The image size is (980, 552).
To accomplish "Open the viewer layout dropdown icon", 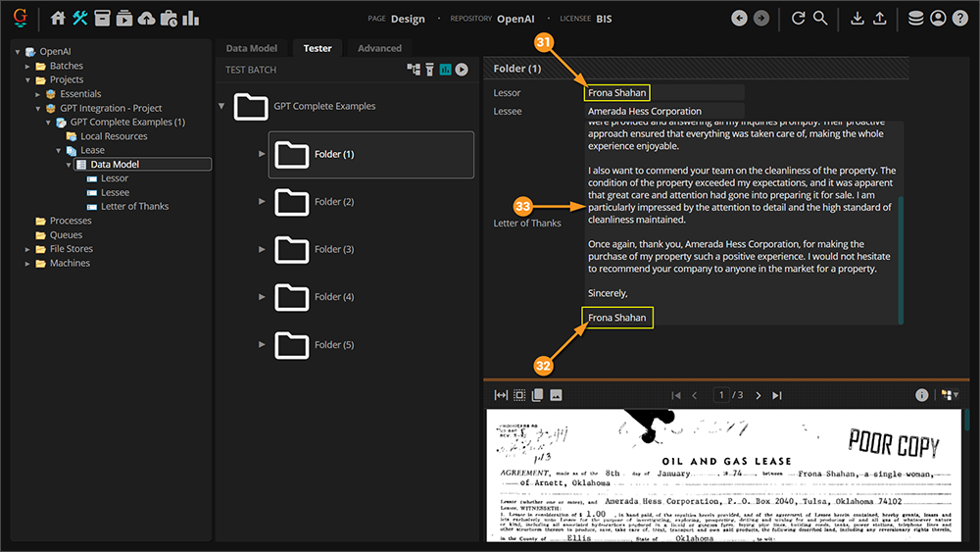I will tap(950, 395).
